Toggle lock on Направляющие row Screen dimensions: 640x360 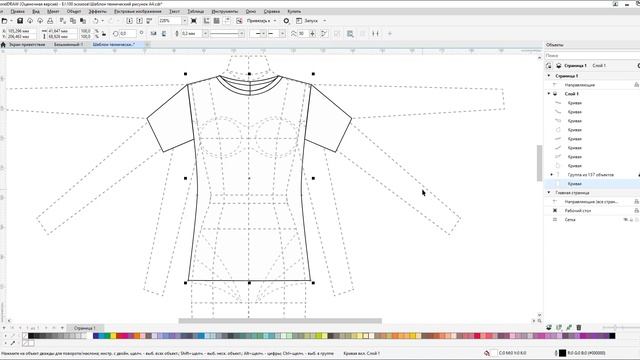[636, 85]
